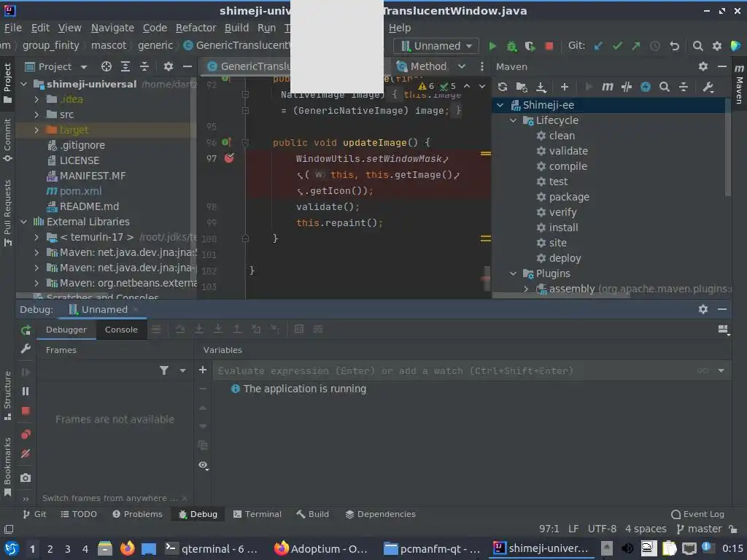Open Firefox from taskbar launcher
The width and height of the screenshot is (747, 560).
click(127, 549)
